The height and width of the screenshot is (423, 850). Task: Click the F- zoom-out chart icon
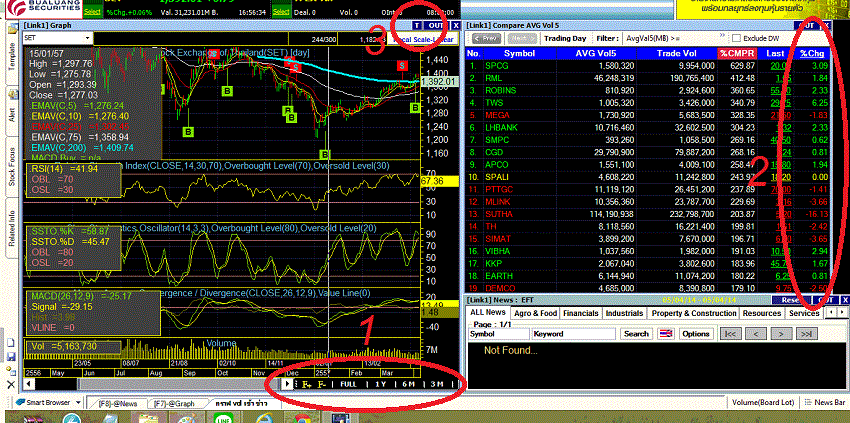tap(321, 384)
